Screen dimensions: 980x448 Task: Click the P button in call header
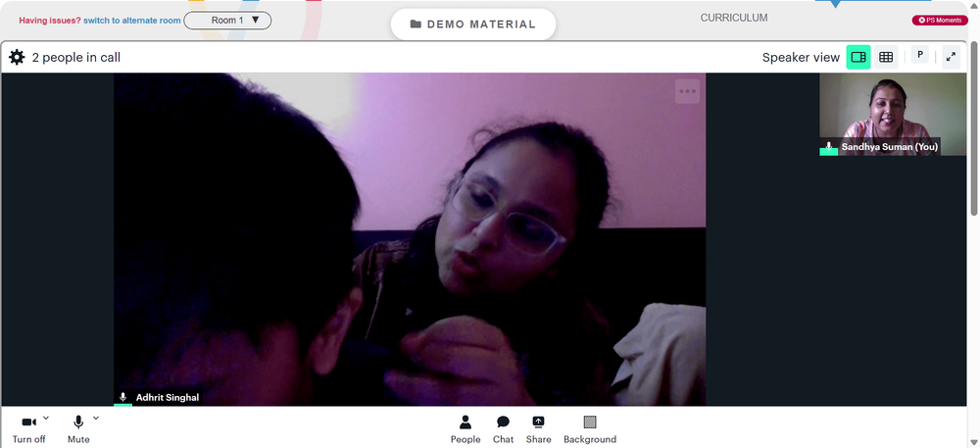point(919,55)
